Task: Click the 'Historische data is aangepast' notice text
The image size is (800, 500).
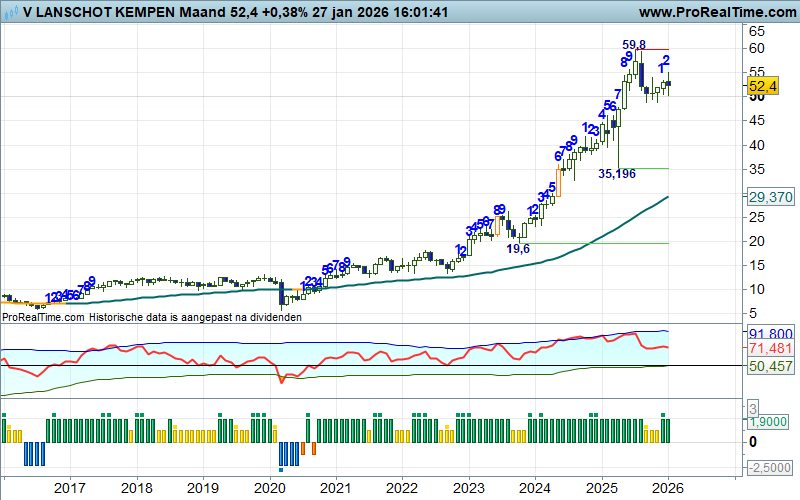Action: point(196,316)
